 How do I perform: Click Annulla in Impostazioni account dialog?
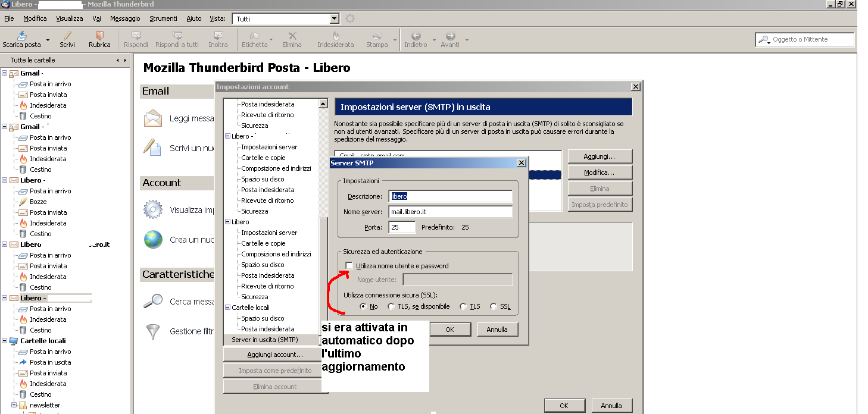coord(611,405)
